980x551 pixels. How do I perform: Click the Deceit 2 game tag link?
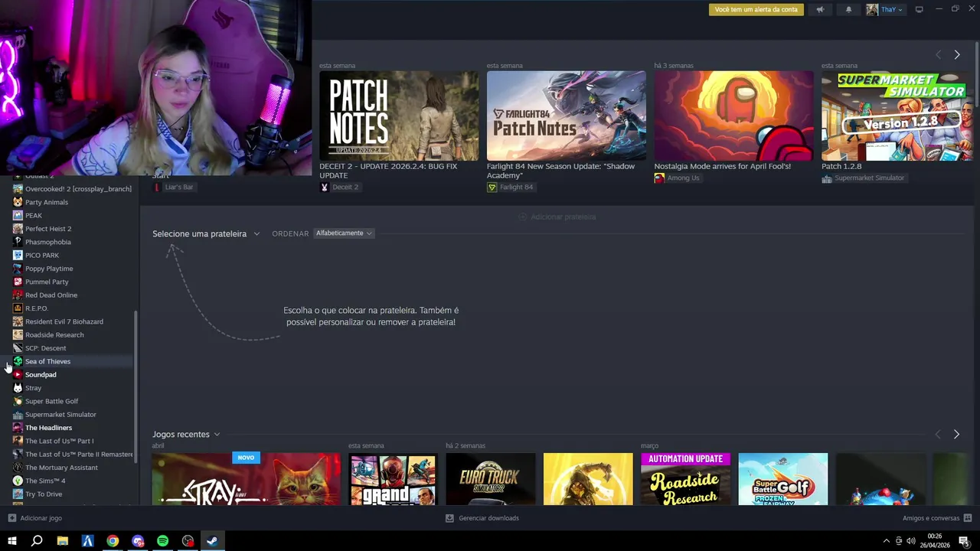pyautogui.click(x=339, y=187)
